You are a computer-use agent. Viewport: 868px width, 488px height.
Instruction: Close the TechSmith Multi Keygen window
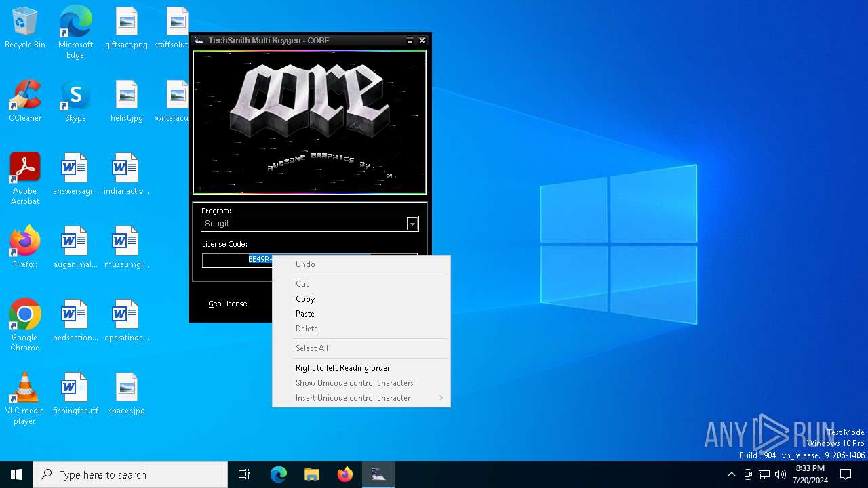422,41
